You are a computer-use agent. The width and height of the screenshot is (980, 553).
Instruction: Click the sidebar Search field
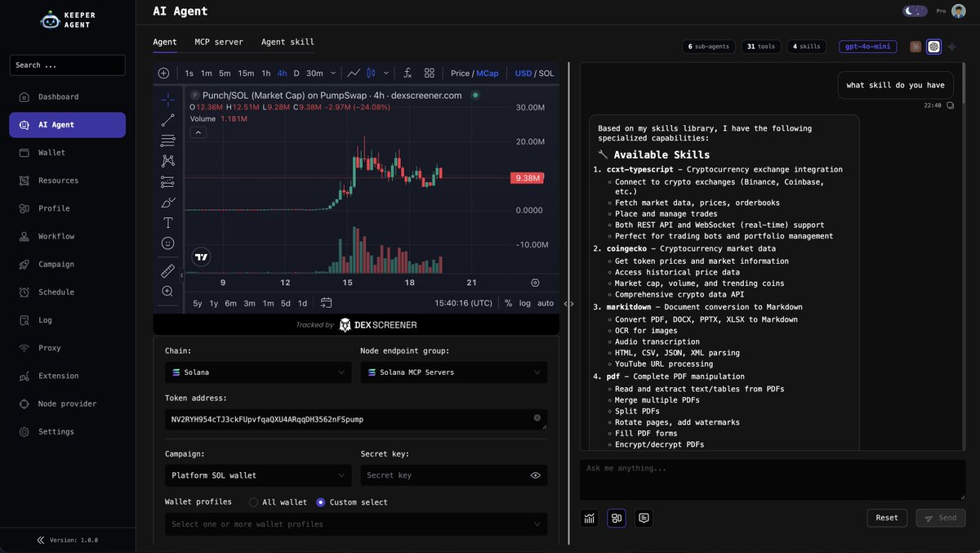pyautogui.click(x=67, y=65)
